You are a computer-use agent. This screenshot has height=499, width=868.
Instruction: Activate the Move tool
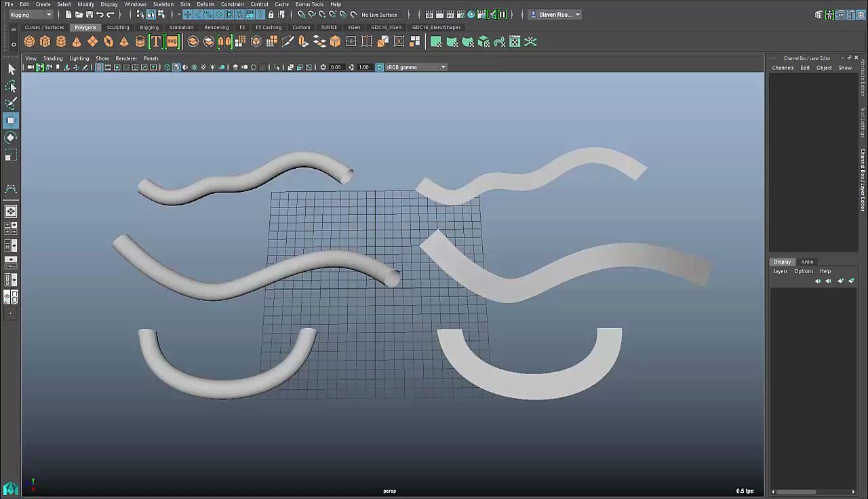point(11,121)
